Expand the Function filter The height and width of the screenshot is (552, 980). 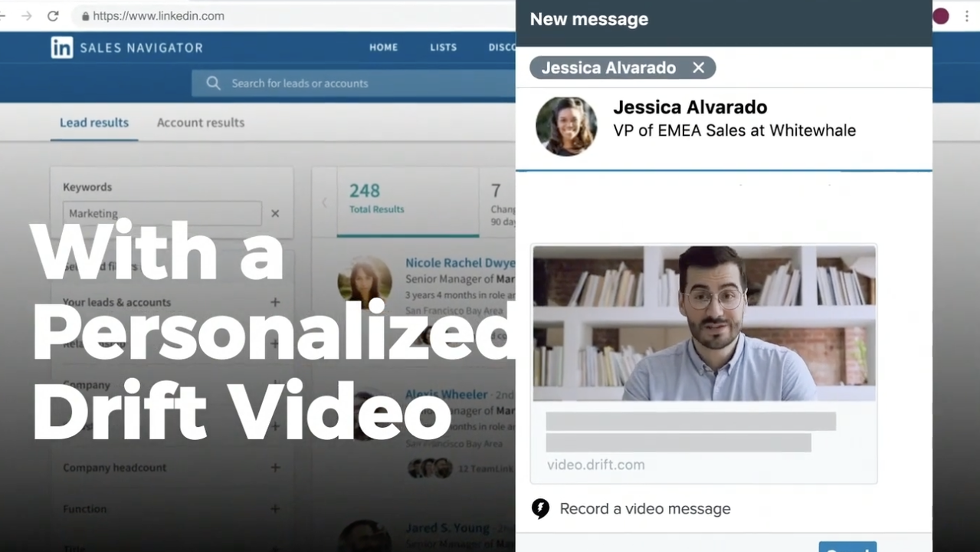275,508
